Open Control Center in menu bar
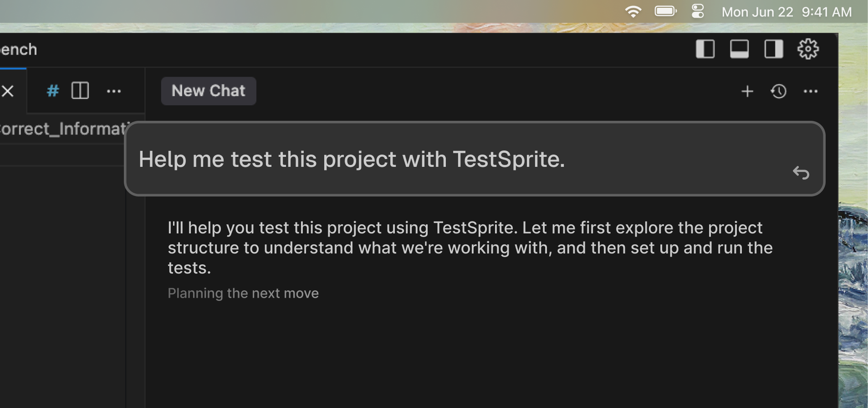The width and height of the screenshot is (868, 408). pyautogui.click(x=698, y=11)
